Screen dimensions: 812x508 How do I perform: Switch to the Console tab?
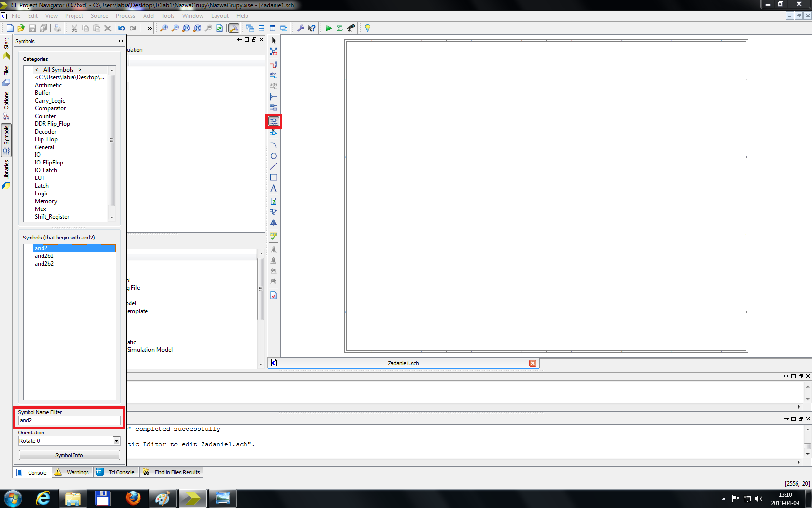[32, 472]
